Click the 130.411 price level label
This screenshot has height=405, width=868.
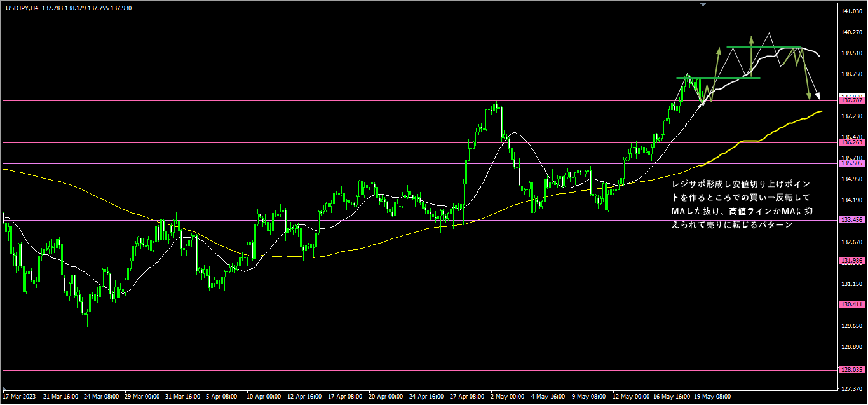coord(851,305)
